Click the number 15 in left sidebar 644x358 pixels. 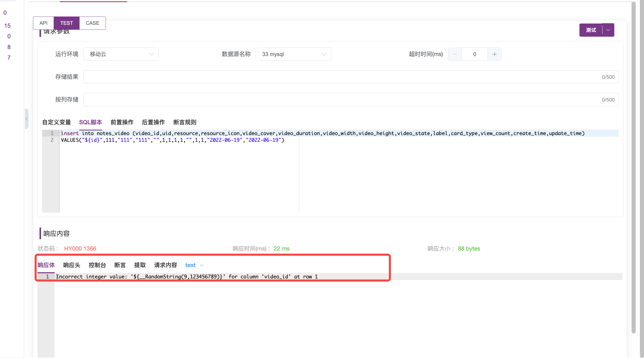[7, 26]
